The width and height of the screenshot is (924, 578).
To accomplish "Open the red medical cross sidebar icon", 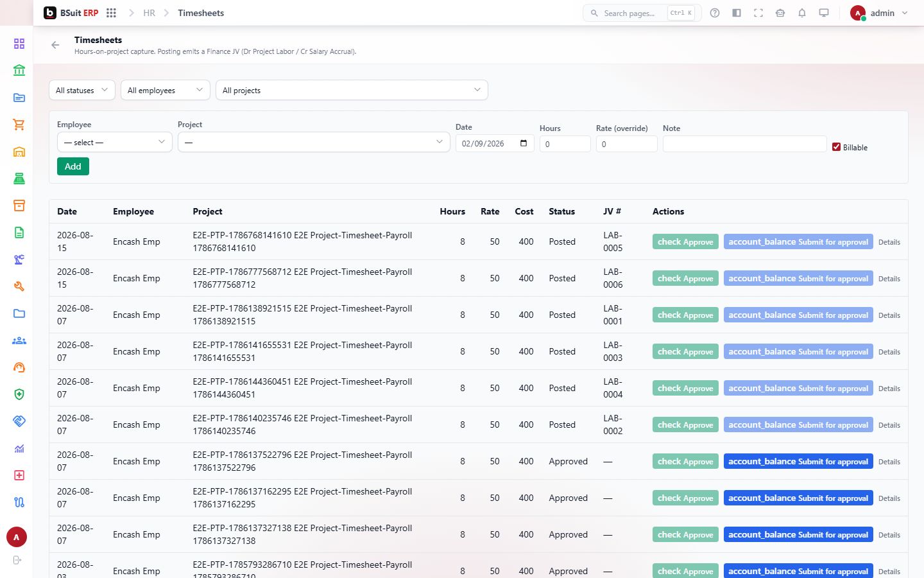I will click(19, 475).
